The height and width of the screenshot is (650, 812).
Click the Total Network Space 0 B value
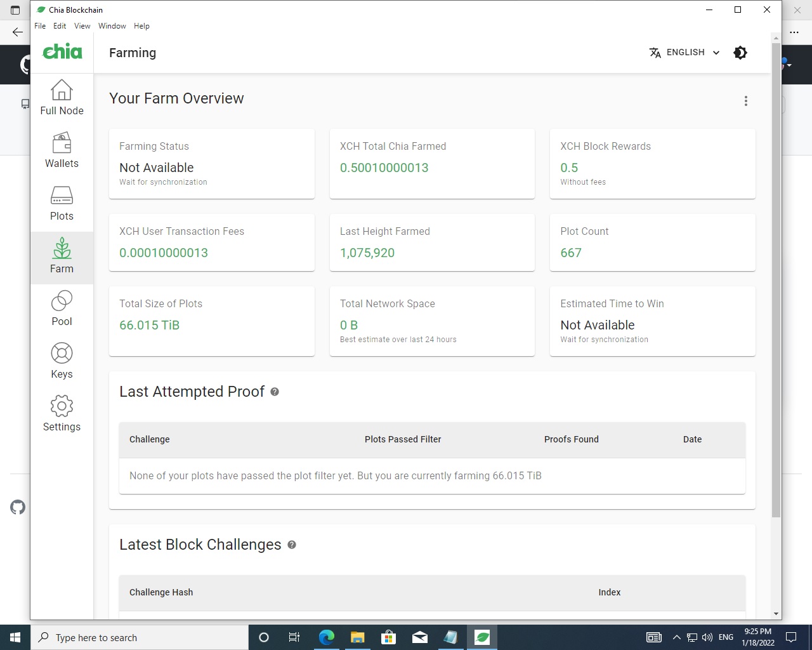(x=349, y=325)
